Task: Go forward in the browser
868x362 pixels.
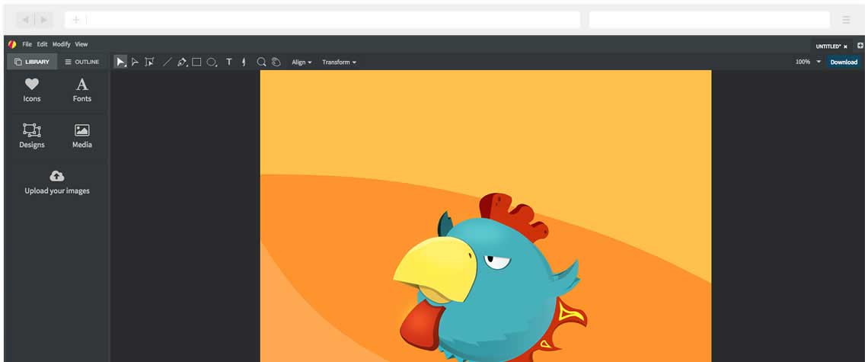Action: tap(43, 20)
